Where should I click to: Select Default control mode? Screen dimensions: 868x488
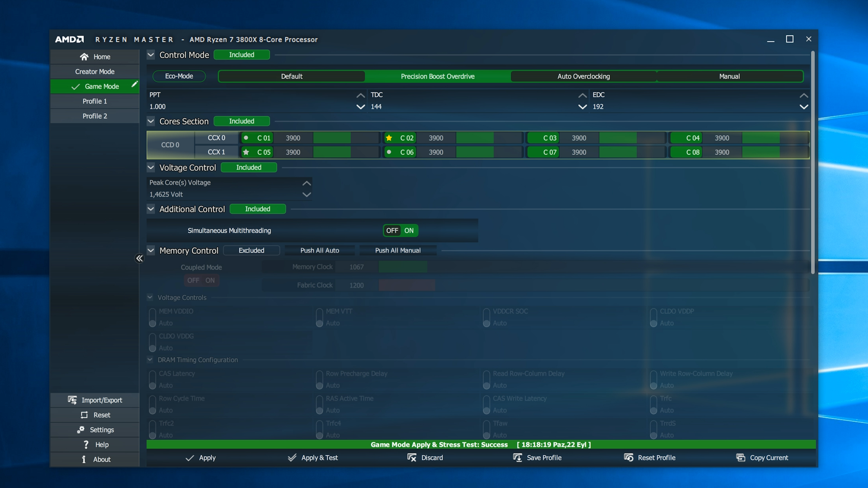point(291,76)
